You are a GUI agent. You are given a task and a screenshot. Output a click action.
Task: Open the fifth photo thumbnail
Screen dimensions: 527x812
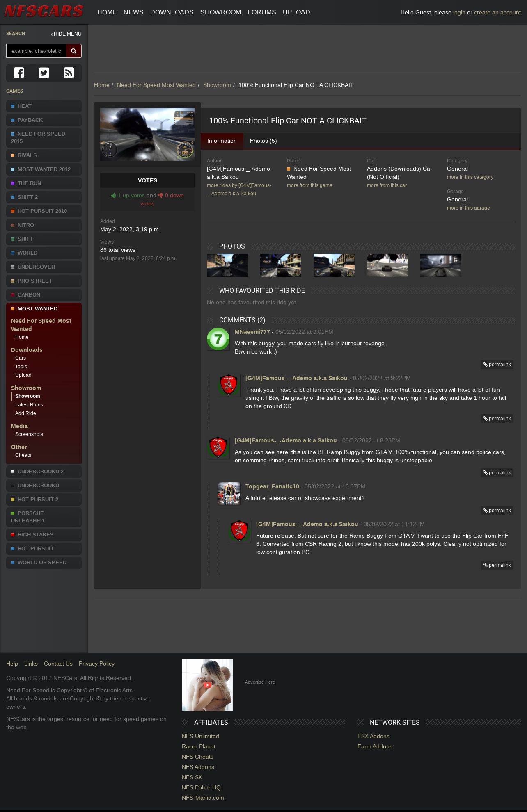pyautogui.click(x=441, y=265)
